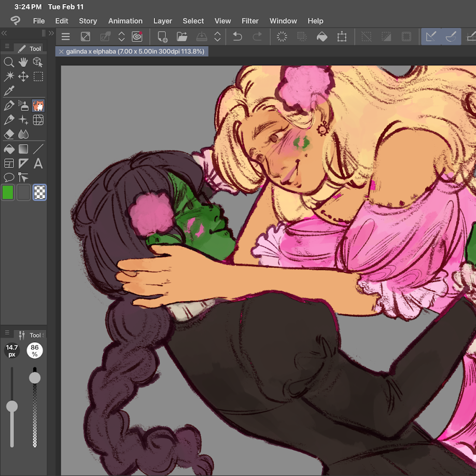Image resolution: width=476 pixels, height=476 pixels.
Task: Open the Tool palette hamburger menu
Action: point(7,47)
